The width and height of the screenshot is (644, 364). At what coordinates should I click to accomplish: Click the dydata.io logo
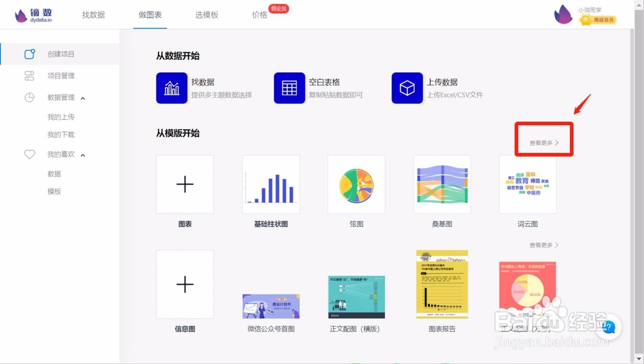[33, 15]
